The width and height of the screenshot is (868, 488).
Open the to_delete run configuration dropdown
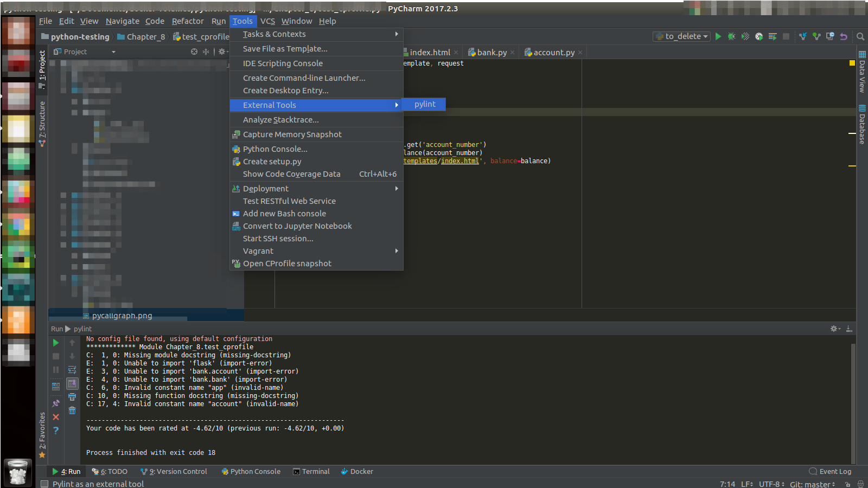[682, 36]
